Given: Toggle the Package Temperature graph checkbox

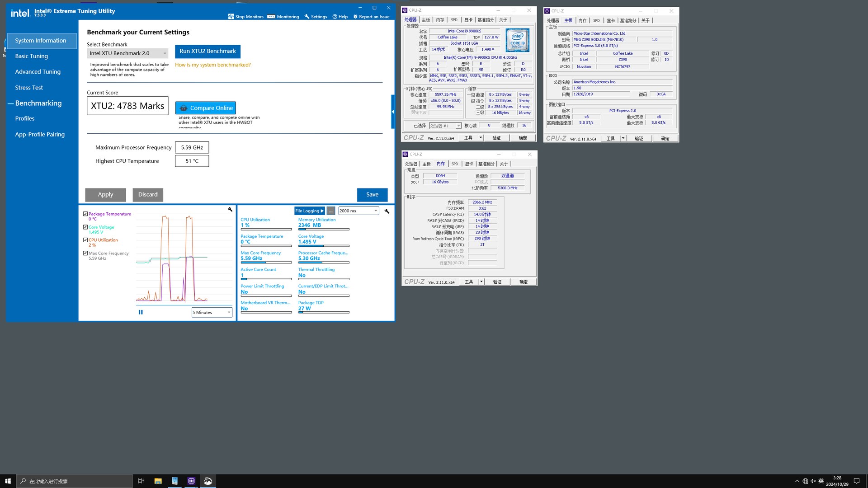Looking at the screenshot, I should coord(85,214).
